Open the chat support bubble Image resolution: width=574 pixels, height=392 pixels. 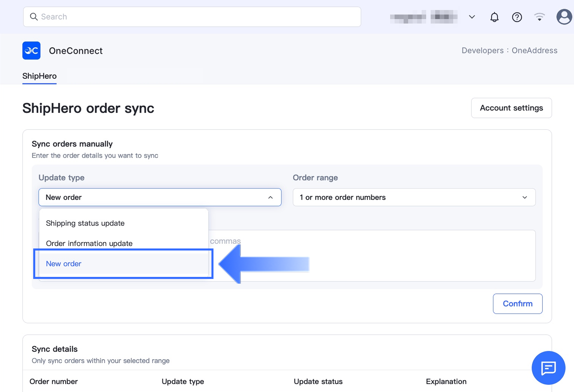pos(548,368)
